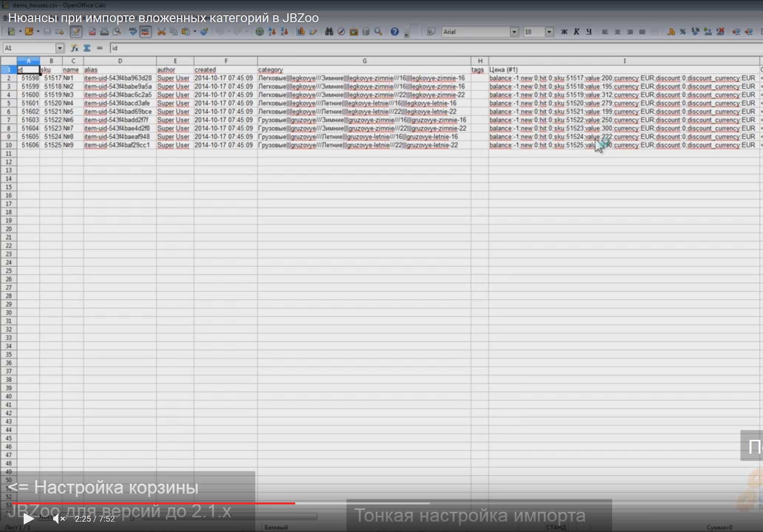Copy selection icon

(173, 32)
